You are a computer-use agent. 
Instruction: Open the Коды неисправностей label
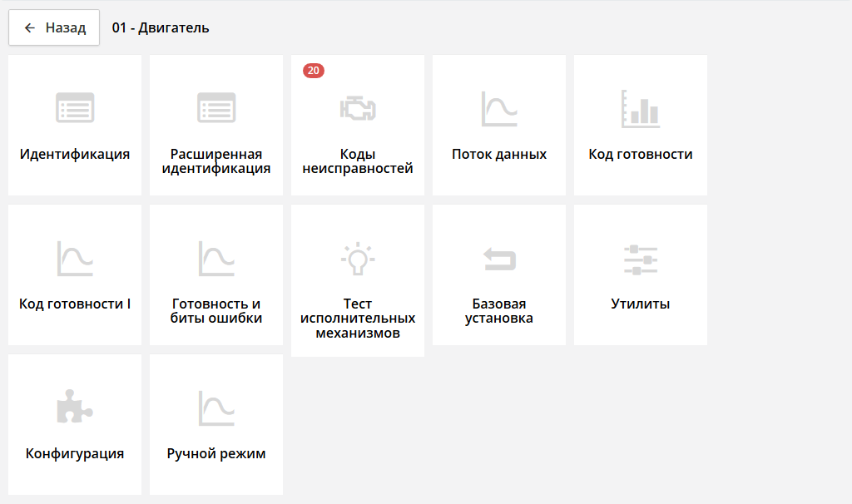pos(358,161)
